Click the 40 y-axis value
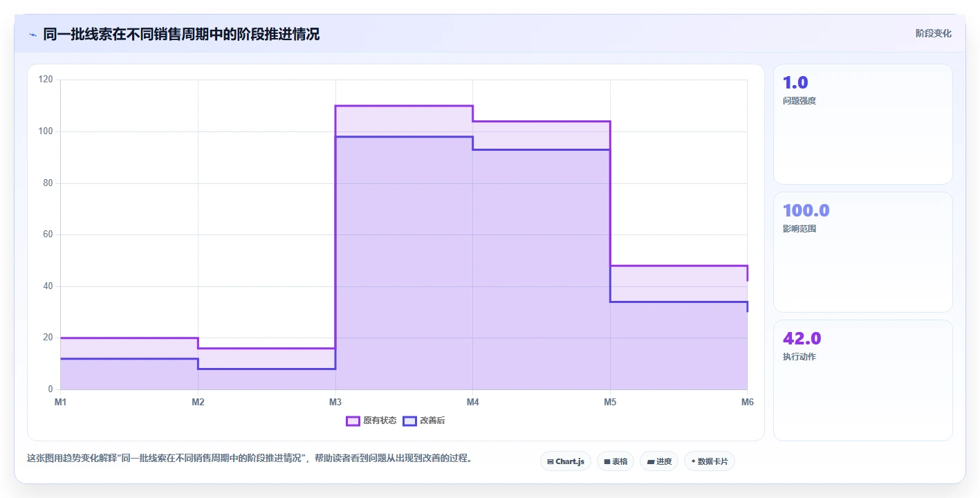 tap(48, 286)
